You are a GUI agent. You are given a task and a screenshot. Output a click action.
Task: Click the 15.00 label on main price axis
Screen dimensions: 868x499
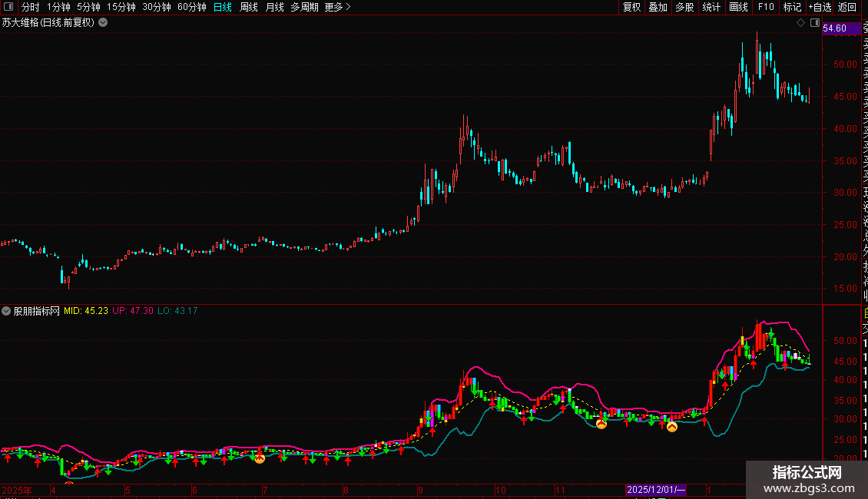point(845,288)
